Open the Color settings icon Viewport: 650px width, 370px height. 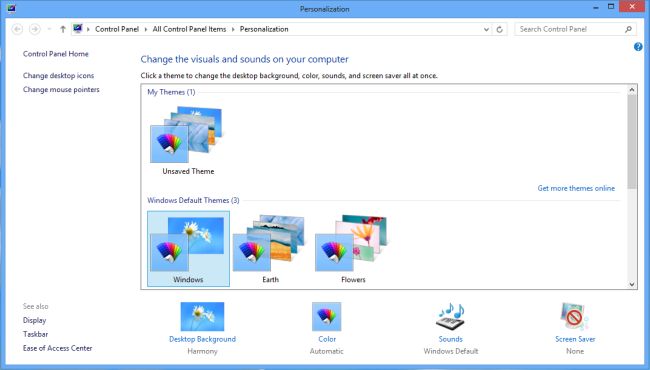pyautogui.click(x=327, y=317)
